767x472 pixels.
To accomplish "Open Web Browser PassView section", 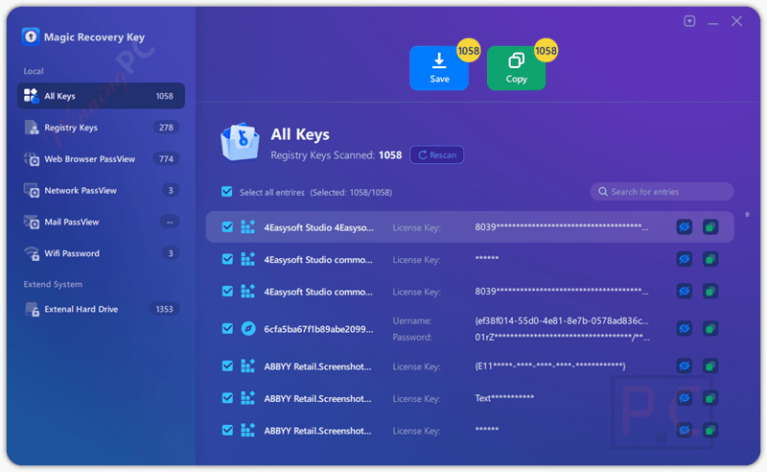I will tap(101, 159).
